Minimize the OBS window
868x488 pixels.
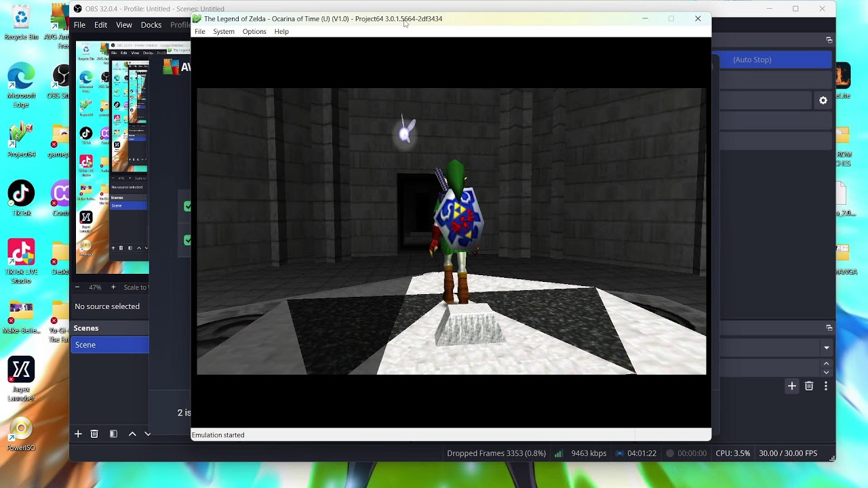[769, 9]
